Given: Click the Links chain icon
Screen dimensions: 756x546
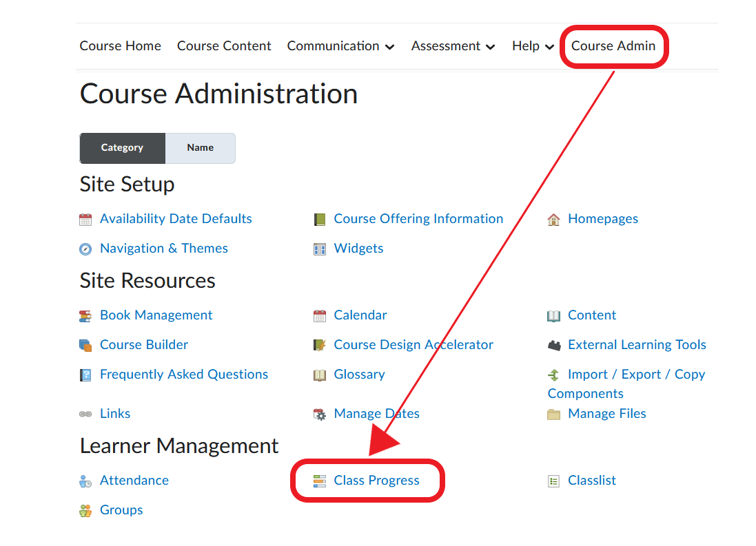Looking at the screenshot, I should pos(85,413).
